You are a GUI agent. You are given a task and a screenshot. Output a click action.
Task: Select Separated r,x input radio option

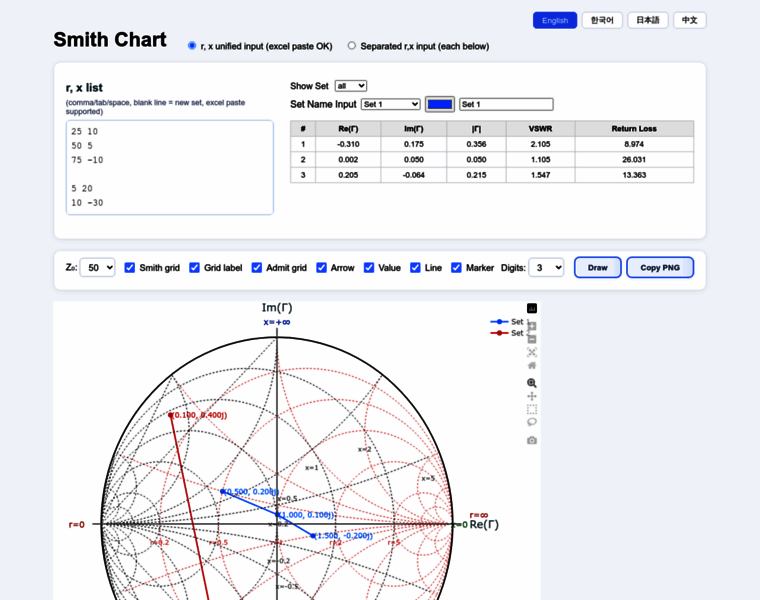351,46
